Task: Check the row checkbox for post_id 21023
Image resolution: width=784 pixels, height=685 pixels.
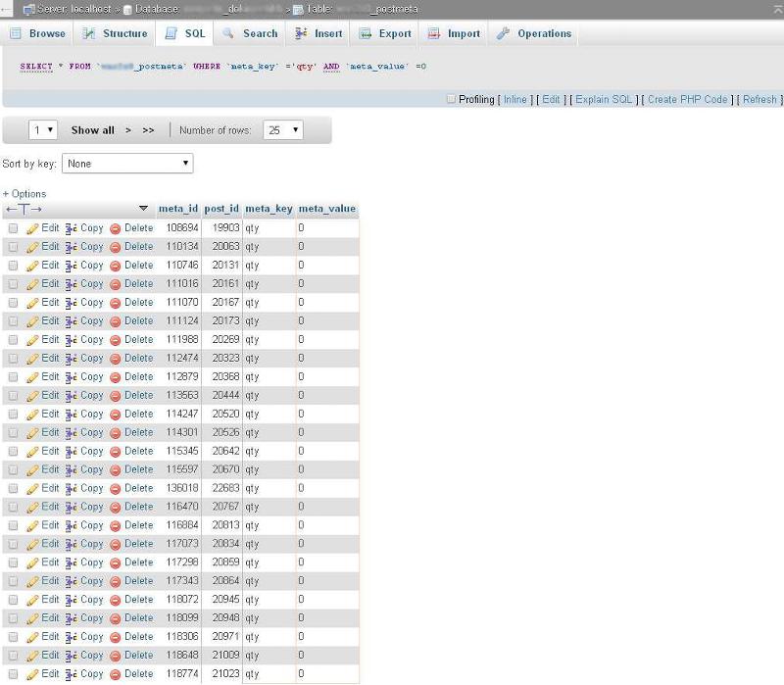Action: tap(13, 673)
